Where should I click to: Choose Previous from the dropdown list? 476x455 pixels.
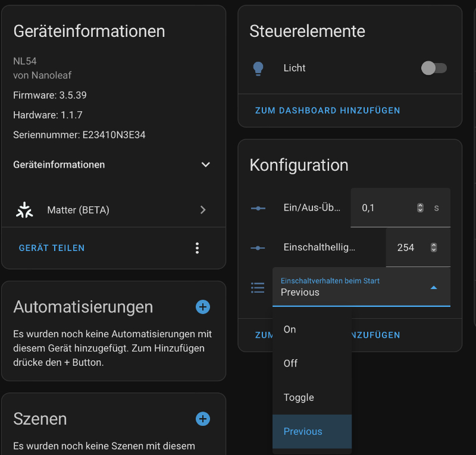pyautogui.click(x=303, y=431)
